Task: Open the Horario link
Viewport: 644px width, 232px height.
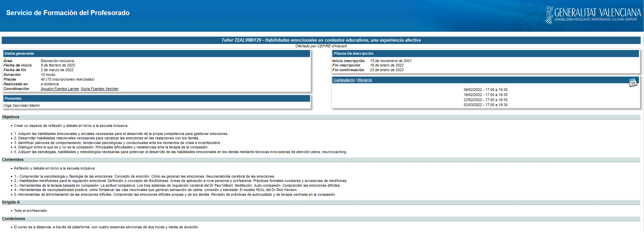Action: [365, 80]
